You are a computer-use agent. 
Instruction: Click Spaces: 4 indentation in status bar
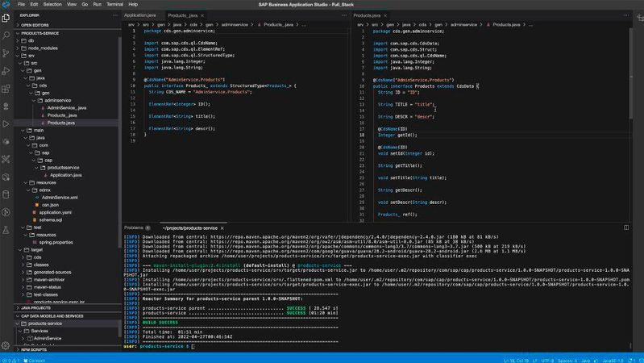click(567, 361)
